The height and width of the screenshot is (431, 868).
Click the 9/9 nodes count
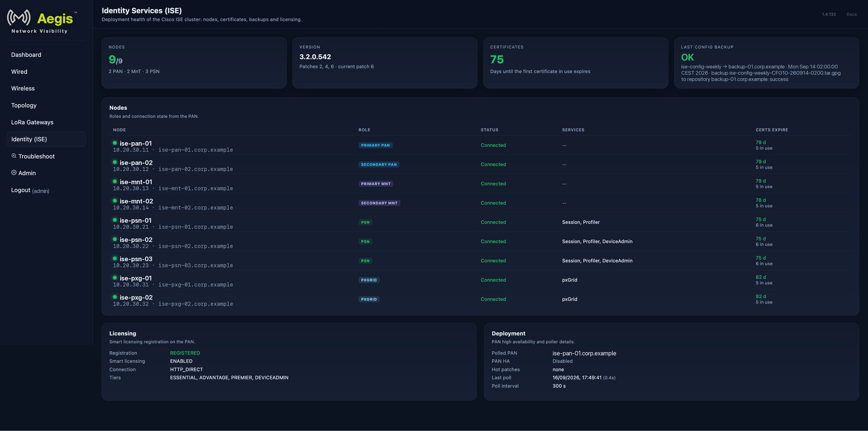(x=115, y=59)
